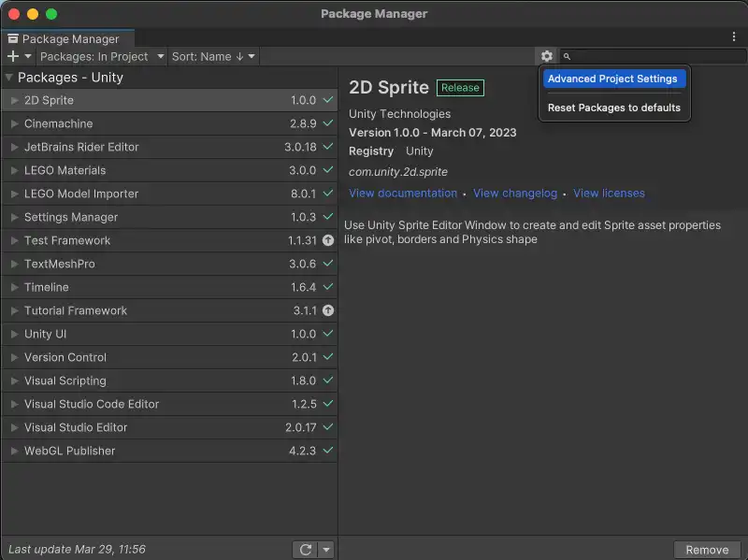This screenshot has height=560, width=748.
Task: Click the update indicator on Tutorial Framework
Action: point(327,310)
